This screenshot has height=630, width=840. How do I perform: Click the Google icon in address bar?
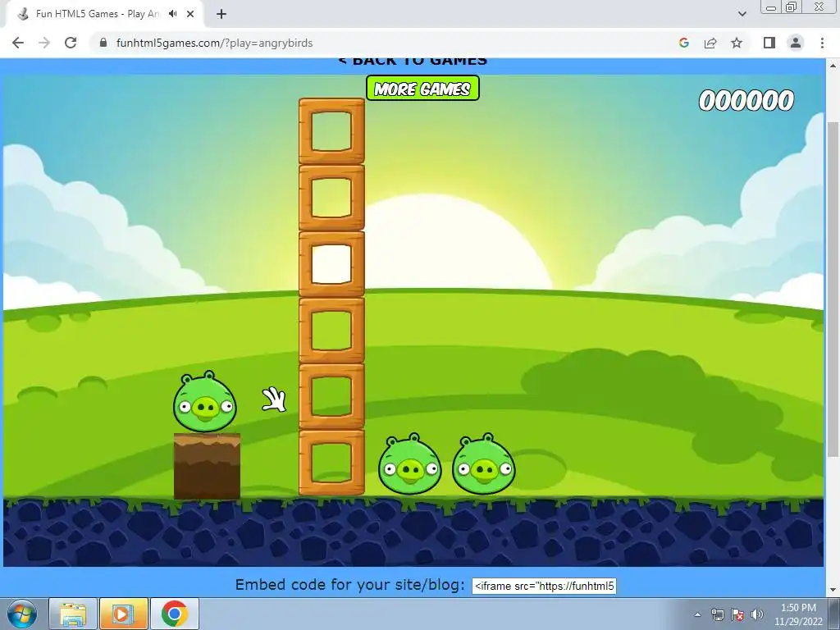coord(683,43)
